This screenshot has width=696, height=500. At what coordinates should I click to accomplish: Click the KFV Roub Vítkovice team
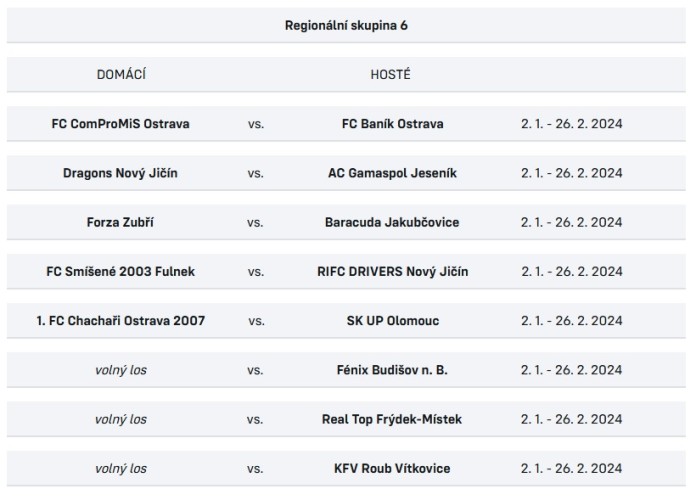coord(392,468)
